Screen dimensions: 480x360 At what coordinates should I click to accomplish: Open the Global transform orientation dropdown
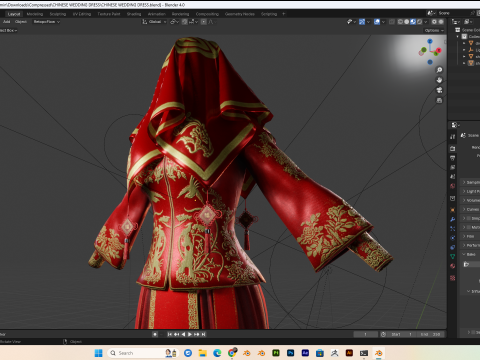pyautogui.click(x=154, y=22)
